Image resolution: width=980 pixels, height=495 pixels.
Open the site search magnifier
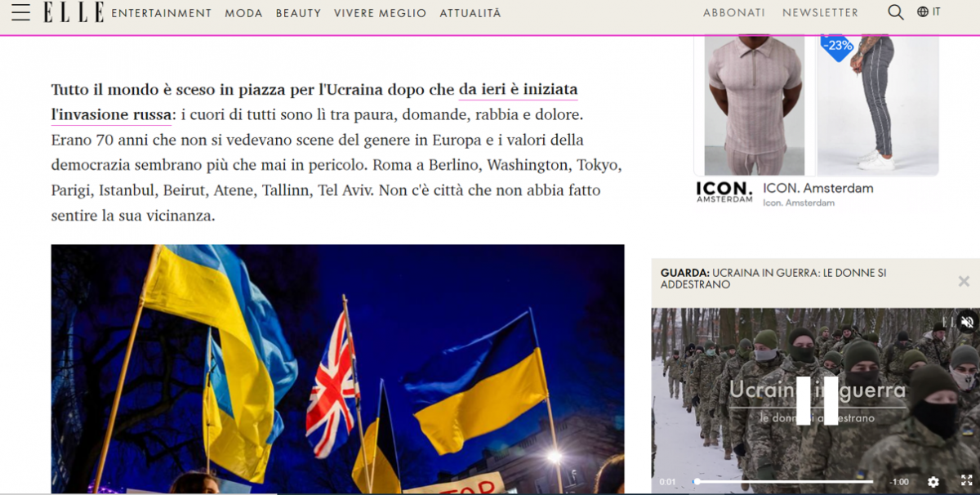896,12
